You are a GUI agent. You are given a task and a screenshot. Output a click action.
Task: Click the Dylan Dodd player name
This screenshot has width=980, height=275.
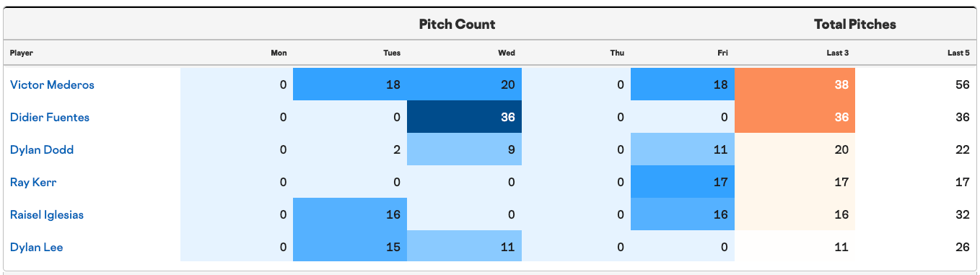(42, 150)
